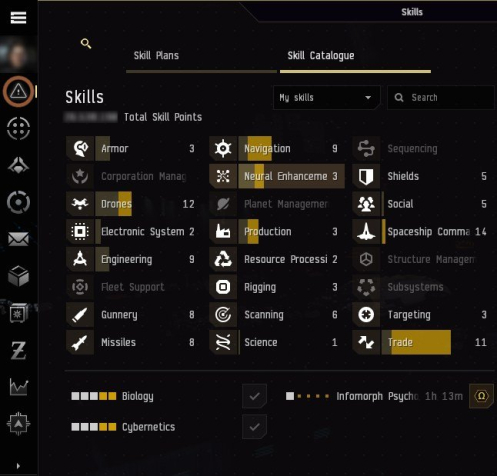Click the character portrait thumbnail
This screenshot has width=497, height=476.
[18, 54]
